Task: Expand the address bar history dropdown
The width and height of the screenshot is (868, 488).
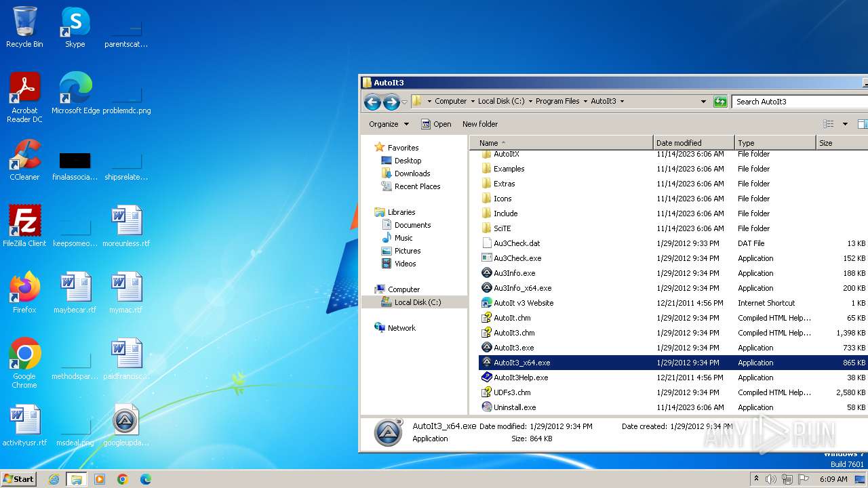Action: pos(703,102)
